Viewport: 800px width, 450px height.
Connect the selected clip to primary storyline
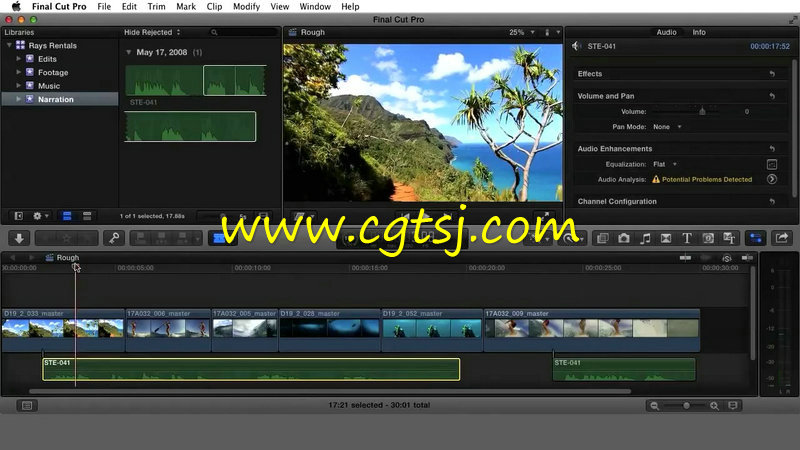[141, 238]
